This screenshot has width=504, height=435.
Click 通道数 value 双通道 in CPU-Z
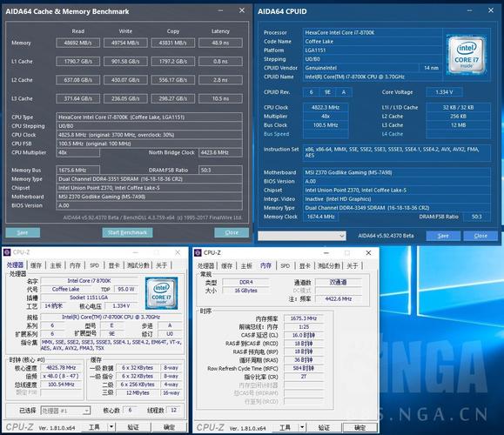point(338,282)
